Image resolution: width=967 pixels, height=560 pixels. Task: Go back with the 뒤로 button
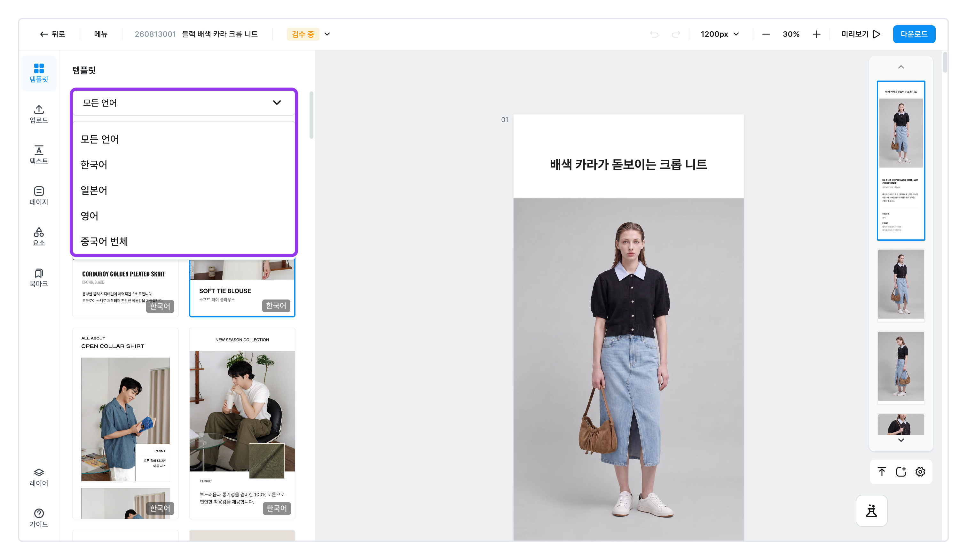(52, 34)
